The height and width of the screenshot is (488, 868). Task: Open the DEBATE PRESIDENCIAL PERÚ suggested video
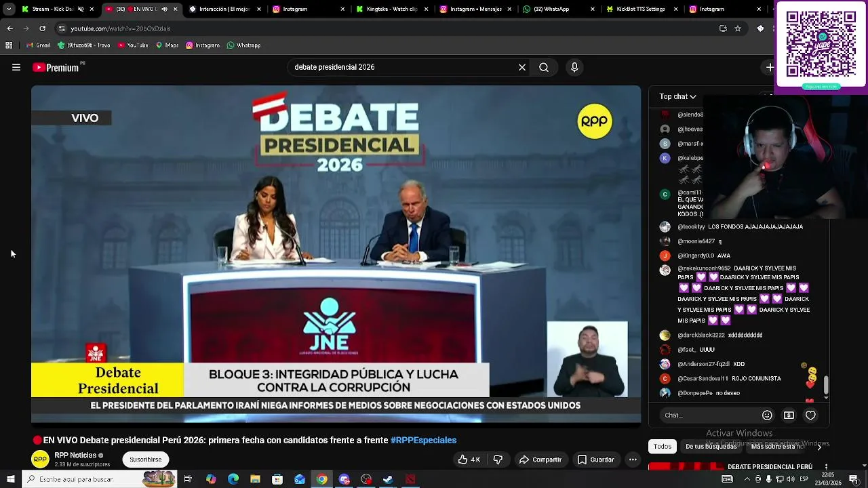tap(770, 466)
